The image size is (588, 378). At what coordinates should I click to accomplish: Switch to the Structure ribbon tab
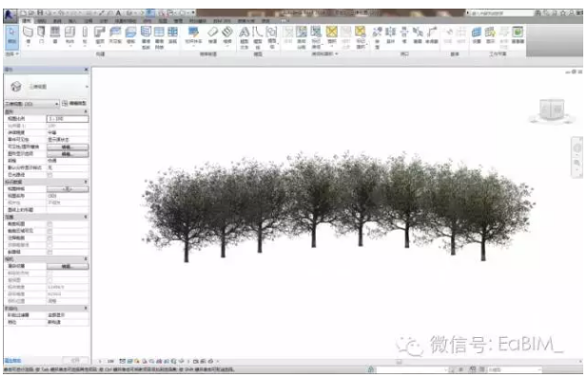pyautogui.click(x=42, y=21)
